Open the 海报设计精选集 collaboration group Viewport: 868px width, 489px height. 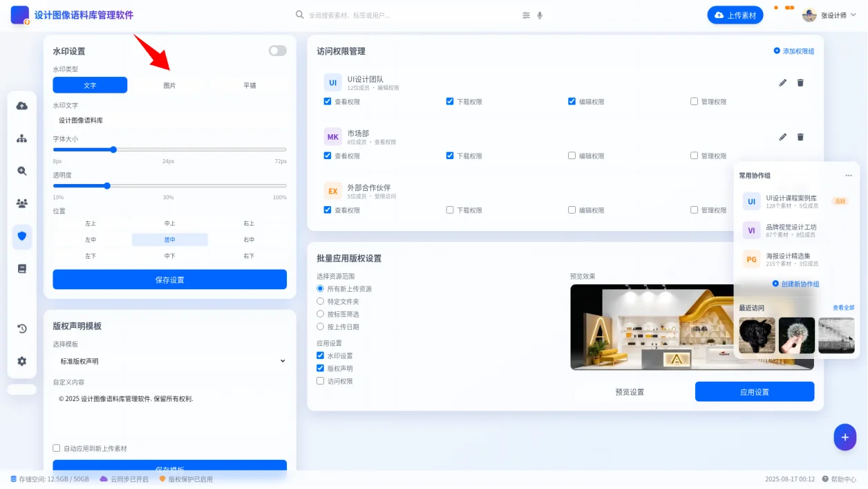[795, 259]
